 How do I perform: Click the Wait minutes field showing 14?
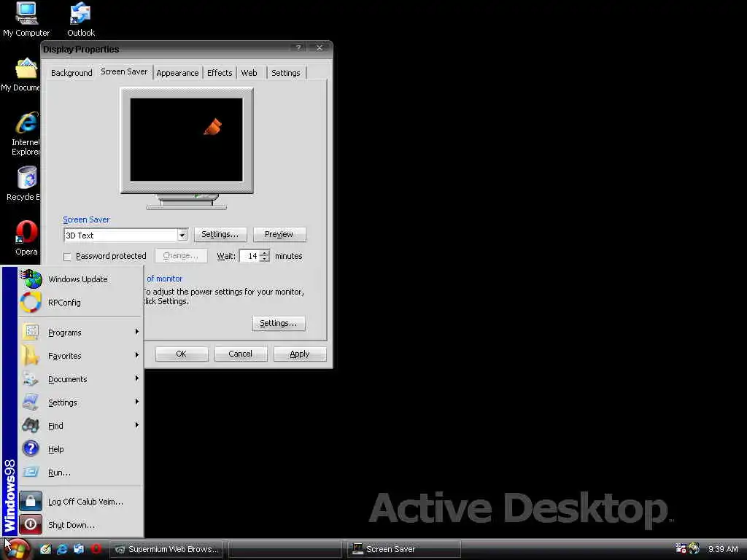249,256
